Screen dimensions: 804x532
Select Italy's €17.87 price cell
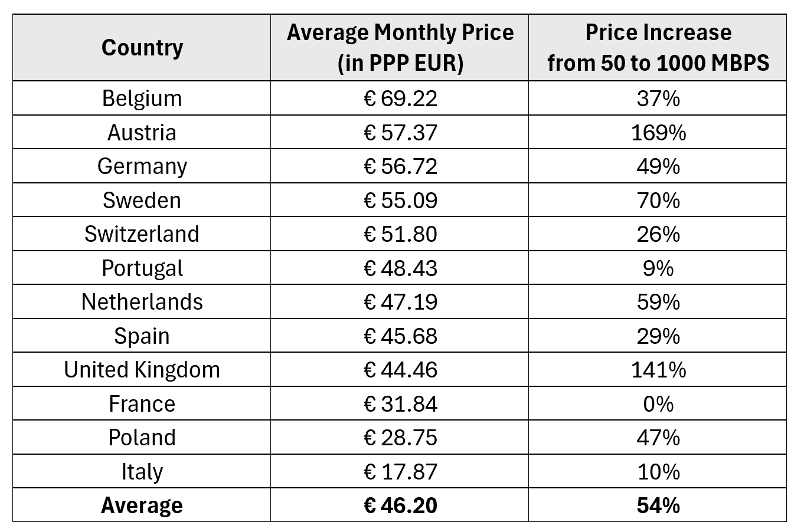click(400, 471)
